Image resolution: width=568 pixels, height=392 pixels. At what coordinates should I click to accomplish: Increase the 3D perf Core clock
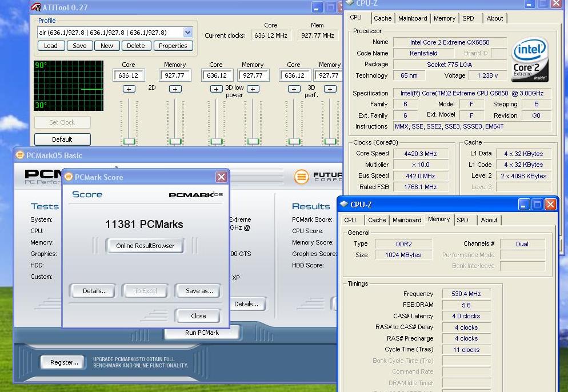(x=294, y=89)
